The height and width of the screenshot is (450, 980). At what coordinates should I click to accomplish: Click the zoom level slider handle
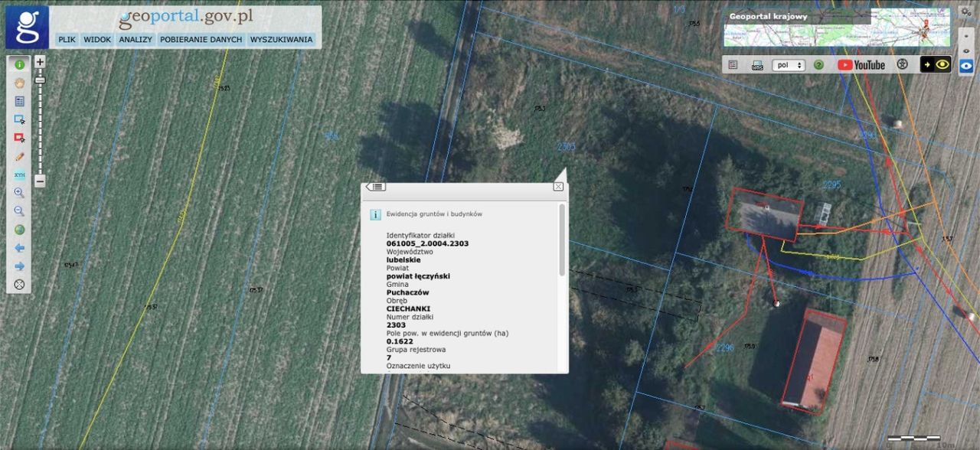(40, 80)
